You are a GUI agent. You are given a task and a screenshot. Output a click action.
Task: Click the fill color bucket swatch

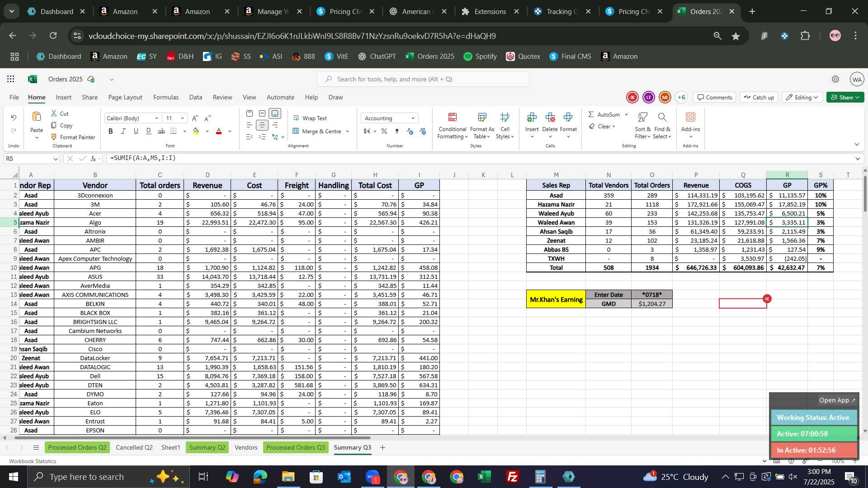point(196,131)
